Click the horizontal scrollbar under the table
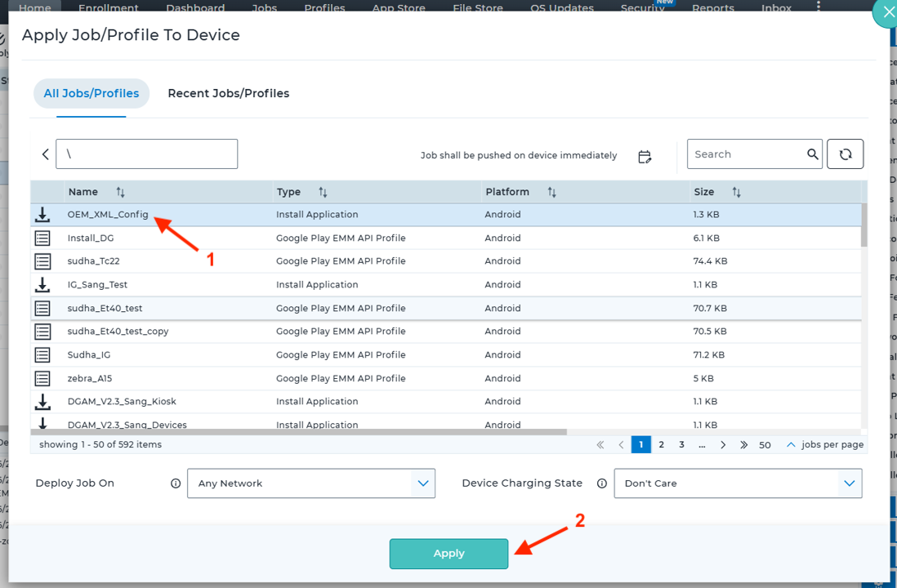The width and height of the screenshot is (897, 588). click(x=298, y=432)
